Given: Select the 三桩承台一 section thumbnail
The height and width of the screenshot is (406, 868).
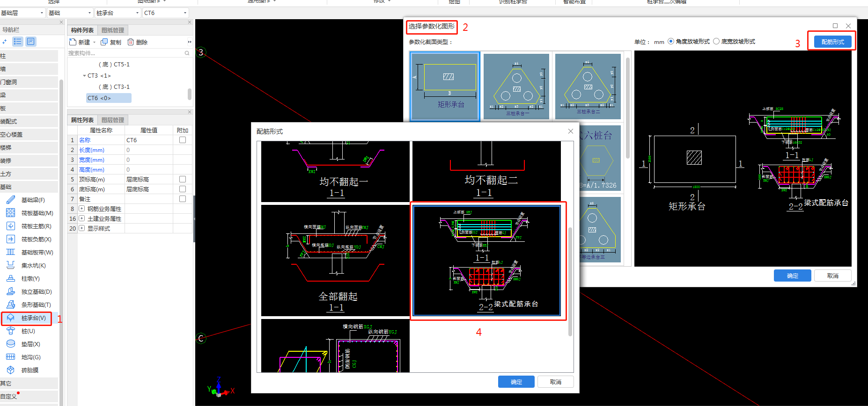Looking at the screenshot, I should pos(516,87).
